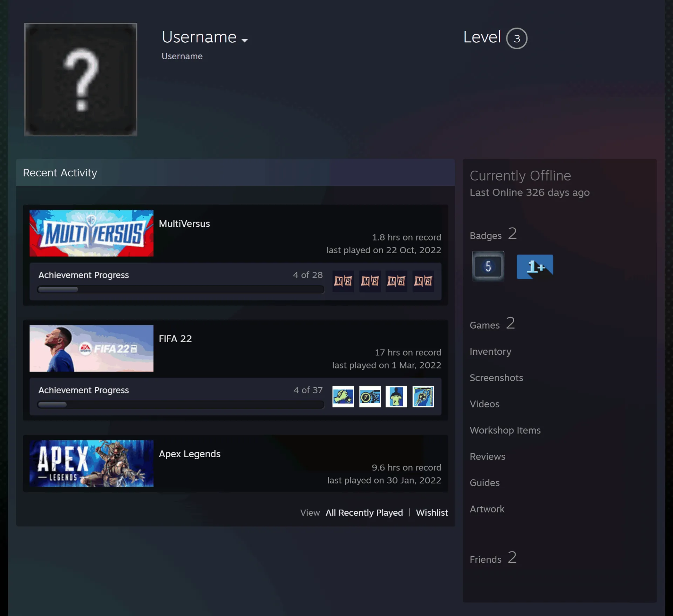Open the Games list

point(492,324)
